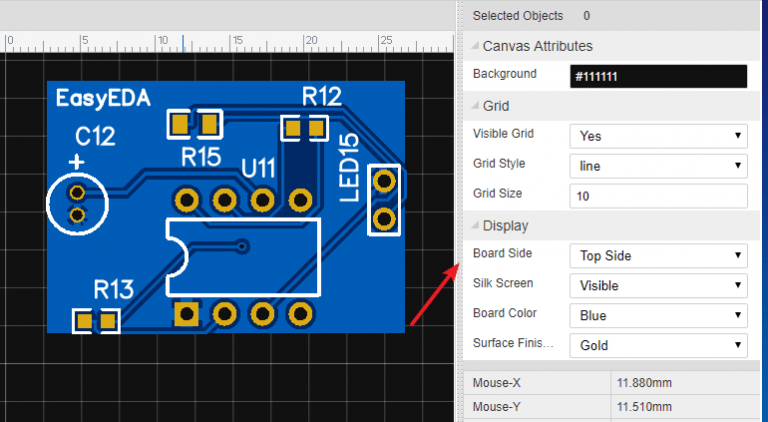Open the Board Color dropdown
This screenshot has width=768, height=422.
coord(657,316)
